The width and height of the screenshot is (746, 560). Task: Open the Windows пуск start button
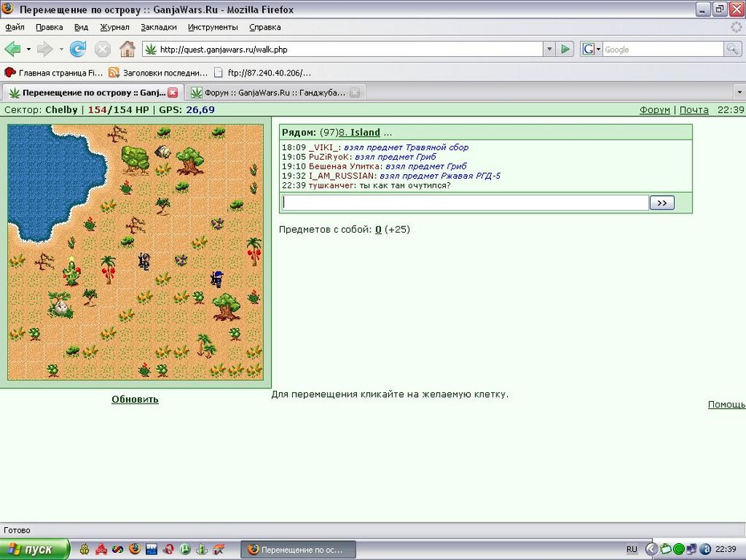coord(34,550)
